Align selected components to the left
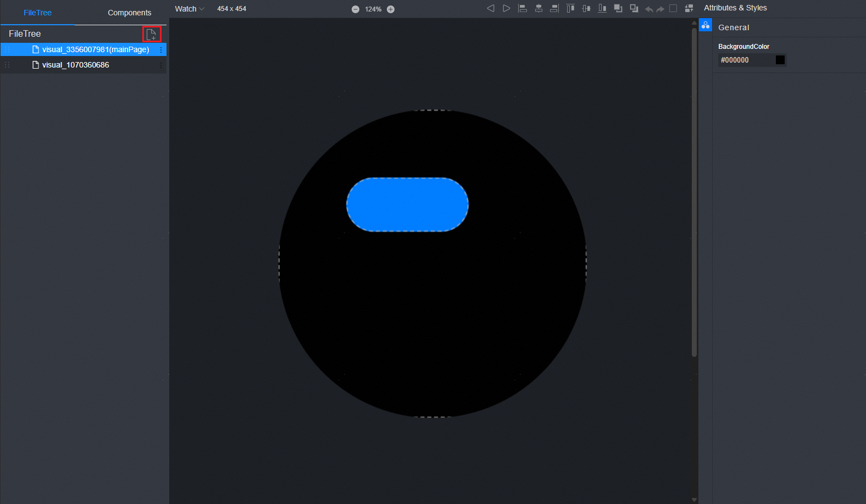 [x=523, y=8]
